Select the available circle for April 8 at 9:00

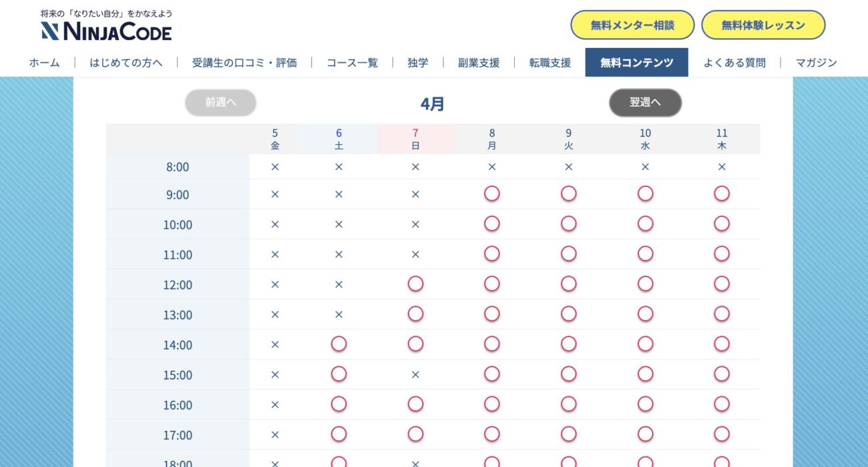pos(491,194)
